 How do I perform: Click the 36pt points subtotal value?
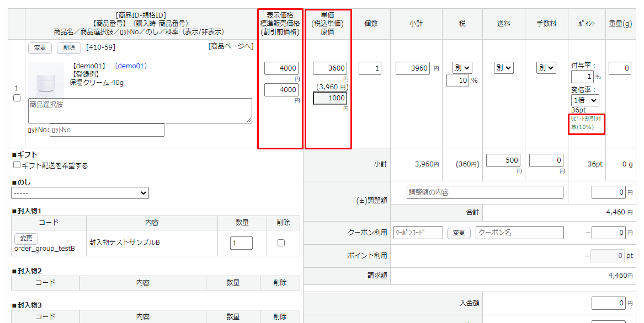click(595, 164)
